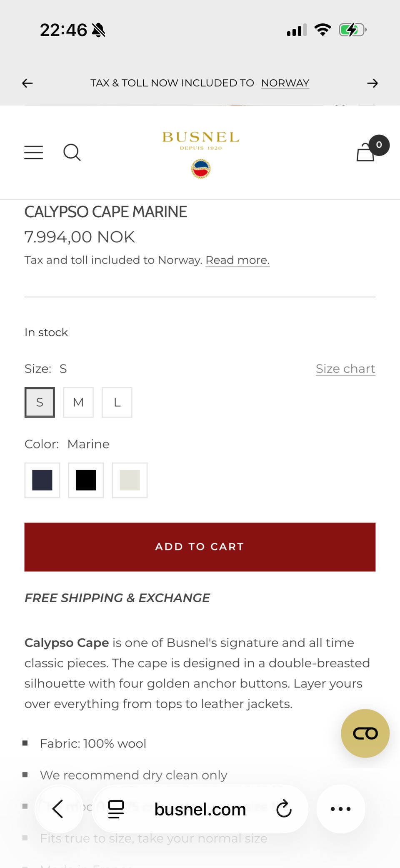Show previous announcement with left arrow

coord(27,83)
